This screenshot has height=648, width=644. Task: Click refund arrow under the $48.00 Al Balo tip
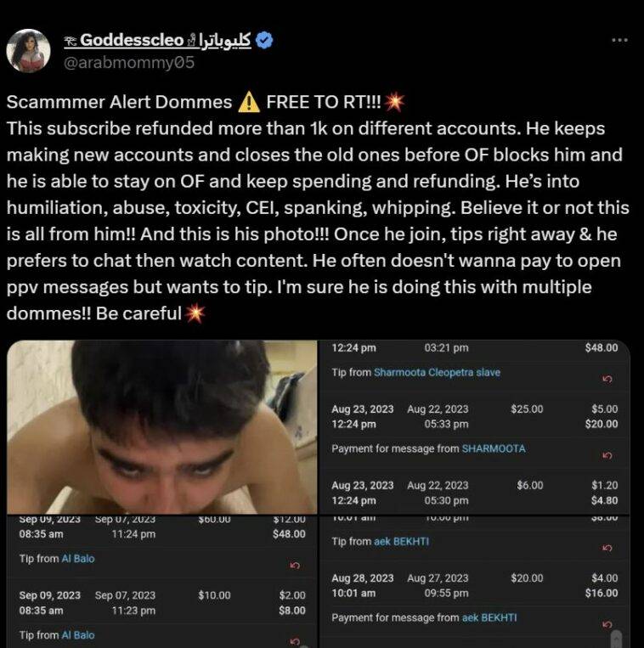[294, 565]
